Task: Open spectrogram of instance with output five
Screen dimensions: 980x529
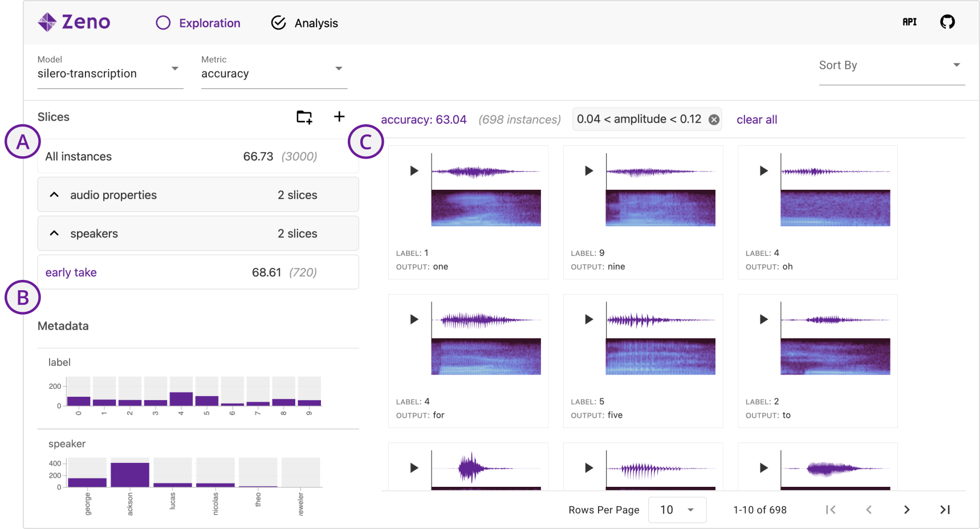Action: (660, 357)
